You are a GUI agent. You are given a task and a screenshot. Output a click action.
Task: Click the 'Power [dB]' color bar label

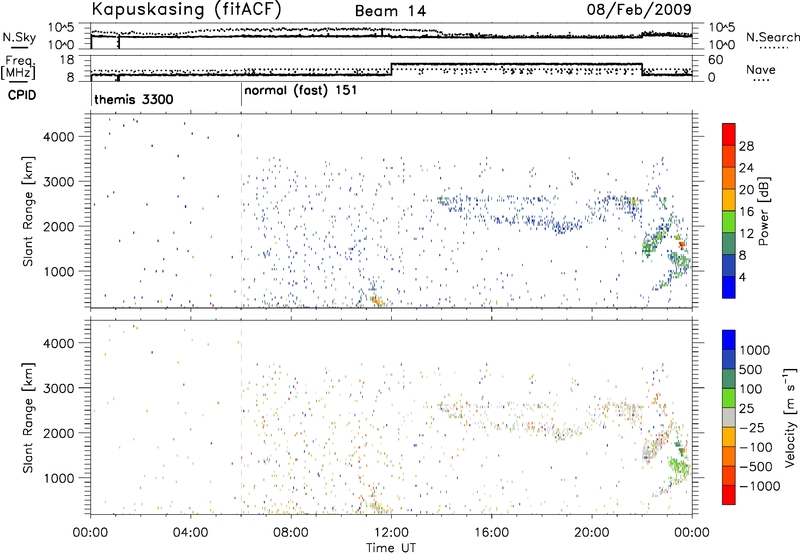coord(763,211)
